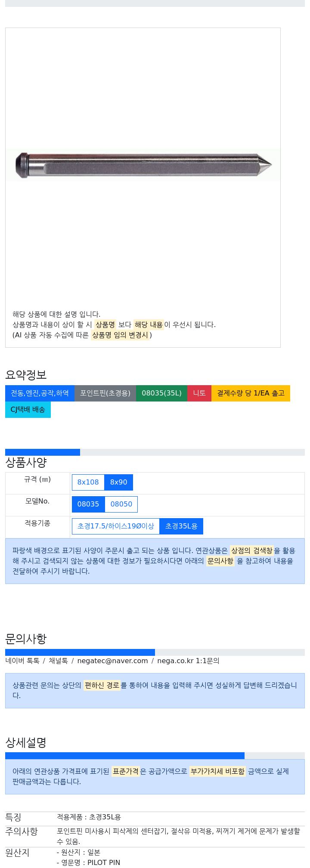Viewport: 310px width, 868px height.
Task: Select 초경17.5/하이스19Ø이상 option
Action: click(x=116, y=526)
